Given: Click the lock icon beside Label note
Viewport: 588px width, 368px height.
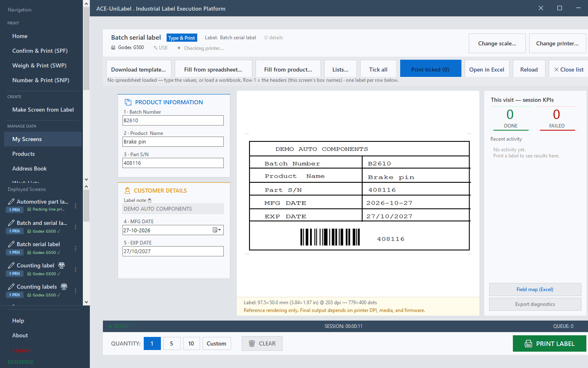Looking at the screenshot, I should click(x=149, y=200).
